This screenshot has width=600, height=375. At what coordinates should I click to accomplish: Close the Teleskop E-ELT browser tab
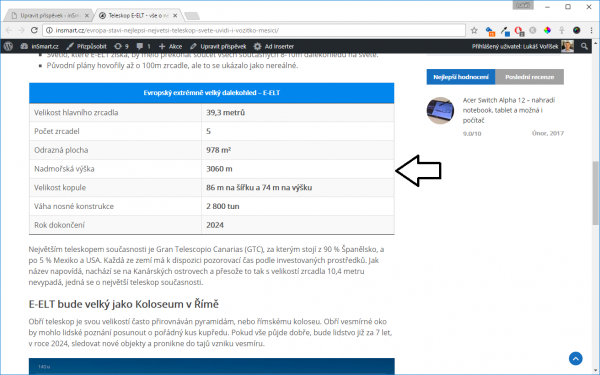175,16
